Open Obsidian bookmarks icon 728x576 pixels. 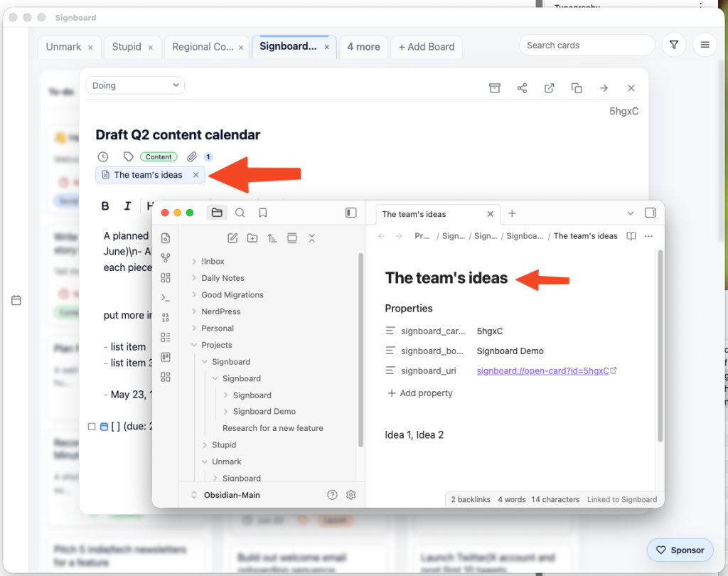(x=263, y=213)
